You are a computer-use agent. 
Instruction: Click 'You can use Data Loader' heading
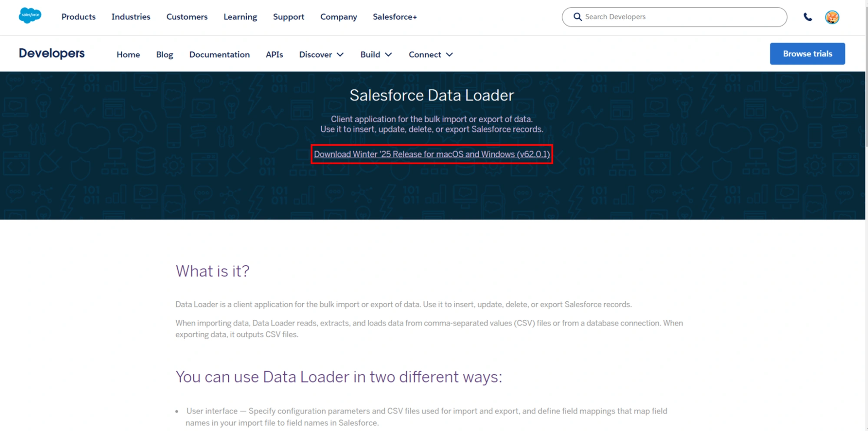point(339,377)
